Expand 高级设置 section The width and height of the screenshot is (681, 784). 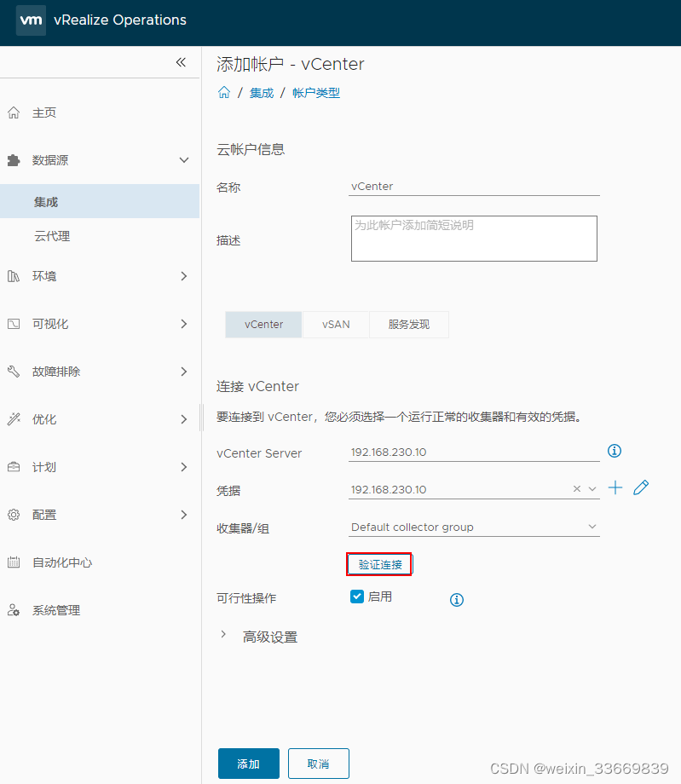pos(223,635)
